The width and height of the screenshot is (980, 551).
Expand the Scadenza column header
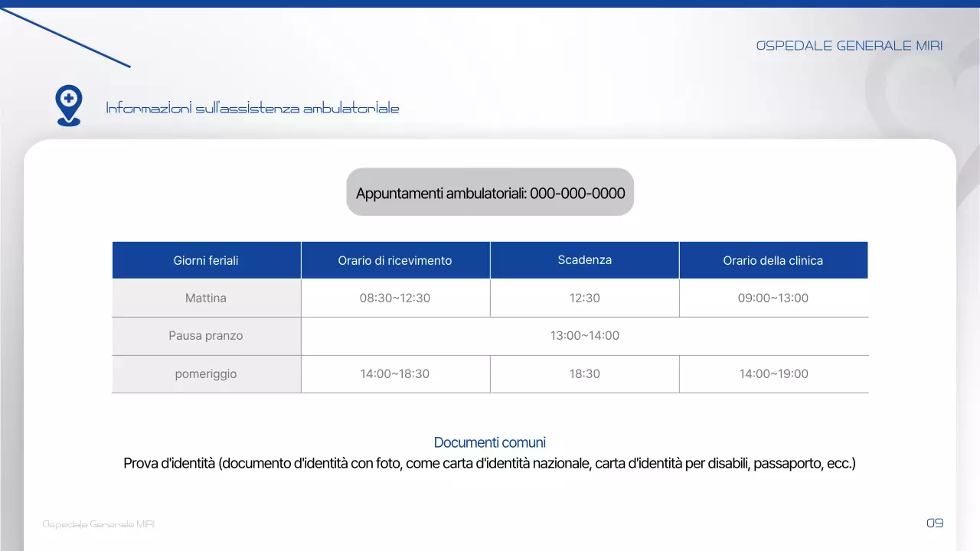tap(584, 259)
